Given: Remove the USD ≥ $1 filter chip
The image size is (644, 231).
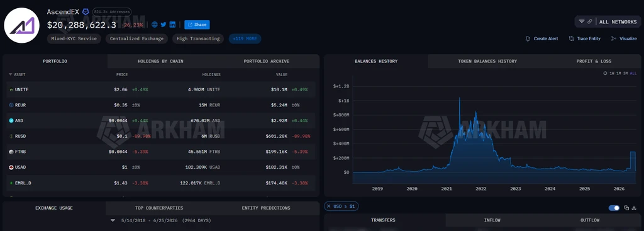Looking at the screenshot, I should coord(328,206).
